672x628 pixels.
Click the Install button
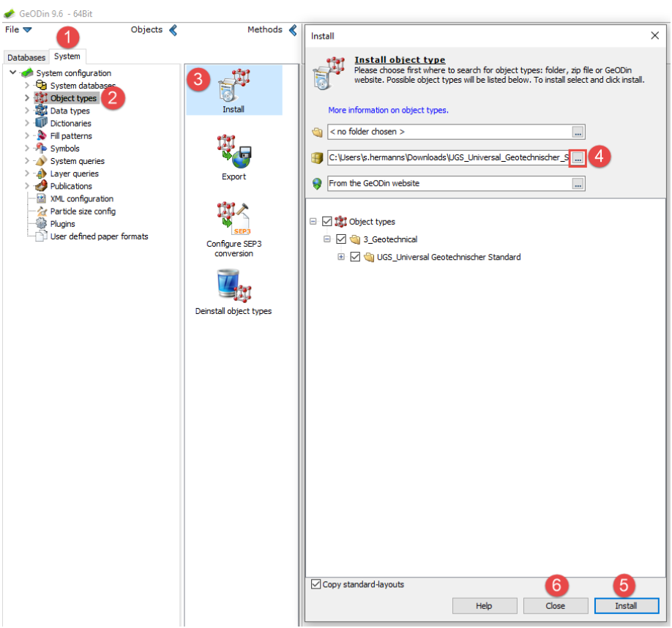click(x=626, y=606)
